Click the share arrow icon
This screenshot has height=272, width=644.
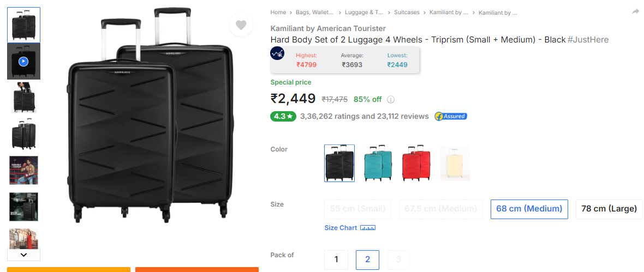click(636, 12)
